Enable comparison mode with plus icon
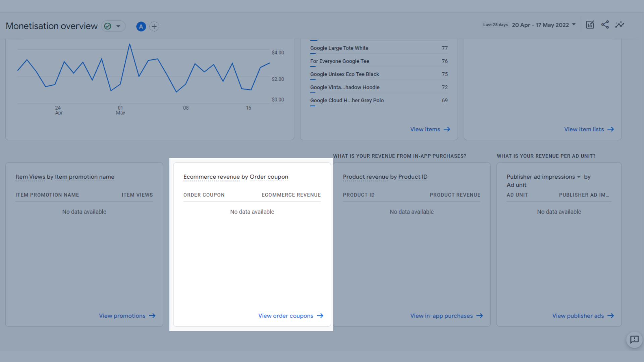 154,26
